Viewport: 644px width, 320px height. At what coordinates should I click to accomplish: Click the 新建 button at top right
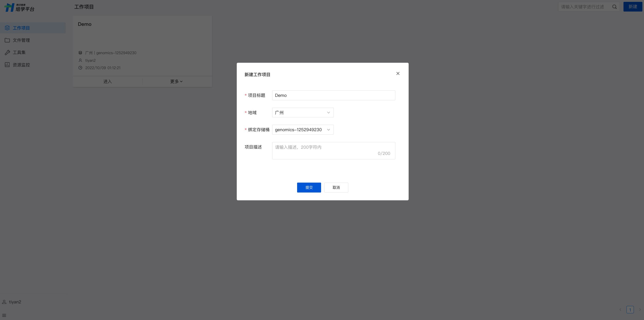632,7
